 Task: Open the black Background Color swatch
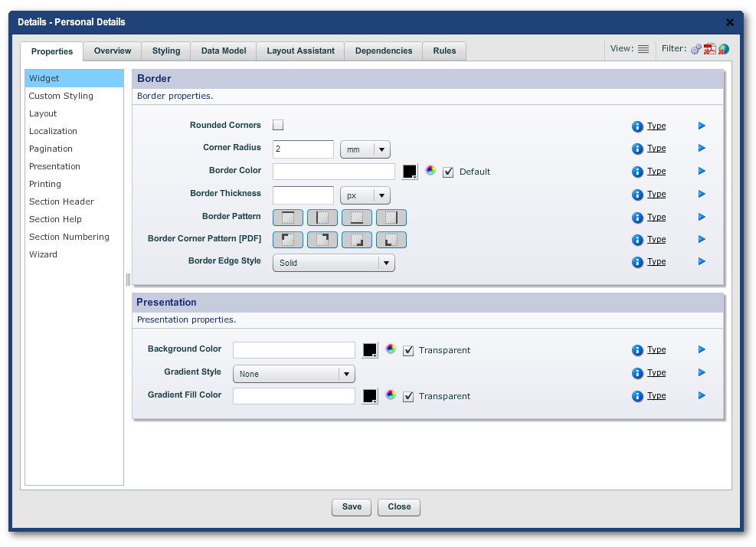(x=370, y=350)
